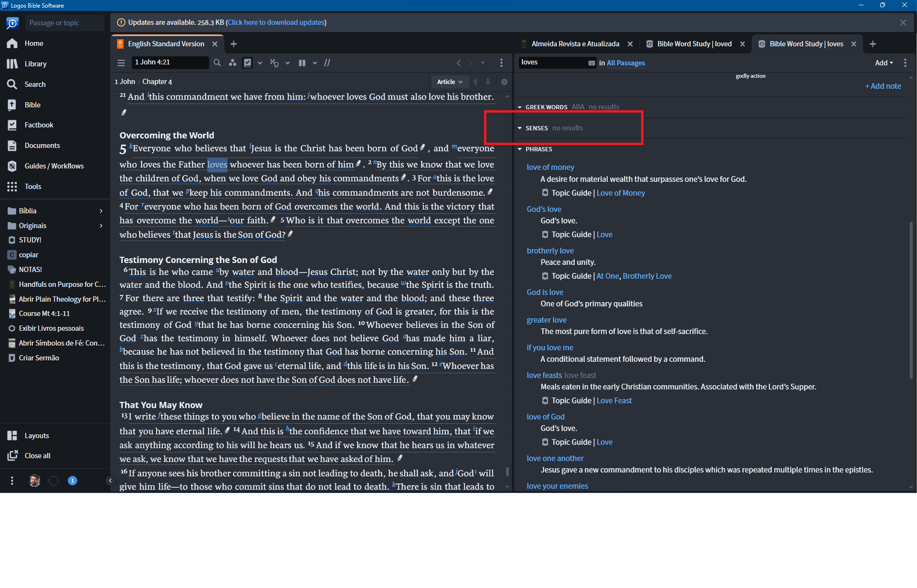This screenshot has width=917, height=588.
Task: Open the notification badge showing 1
Action: 73,481
